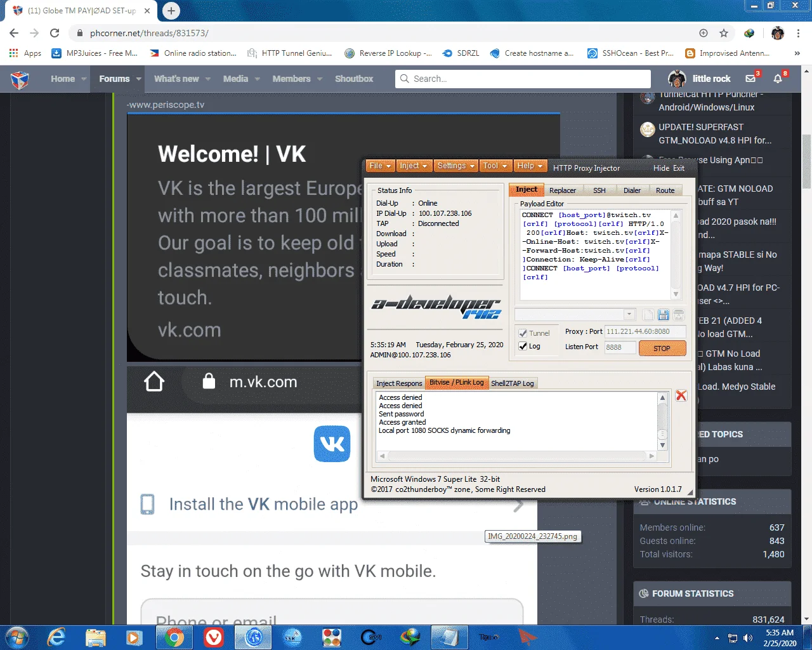Image resolution: width=812 pixels, height=650 pixels.
Task: Open the File menu dropdown
Action: pos(380,166)
